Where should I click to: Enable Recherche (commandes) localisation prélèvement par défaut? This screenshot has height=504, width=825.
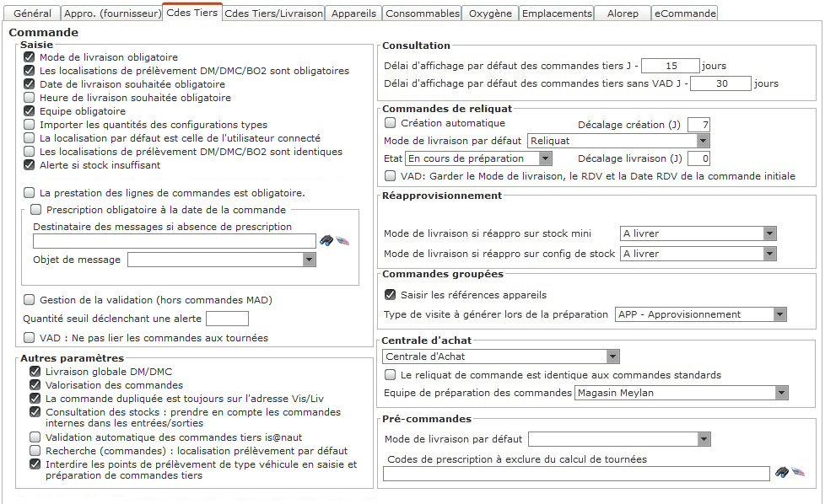point(35,451)
